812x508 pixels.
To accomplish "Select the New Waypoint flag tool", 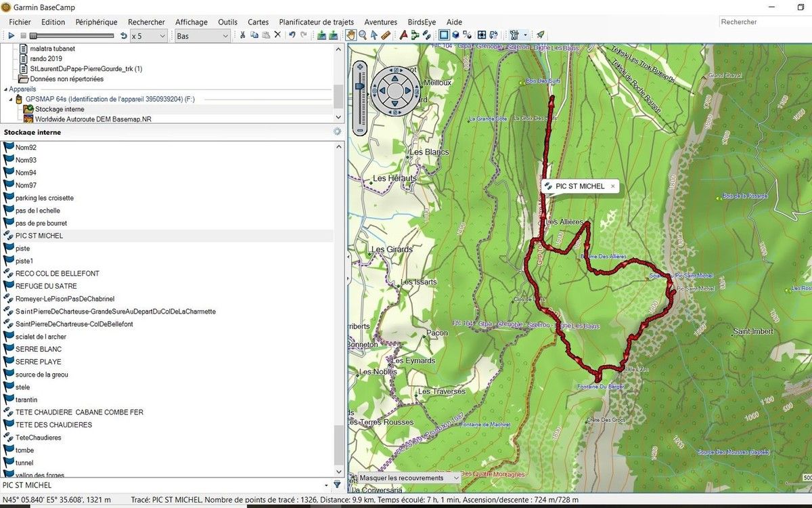I will coord(403,35).
